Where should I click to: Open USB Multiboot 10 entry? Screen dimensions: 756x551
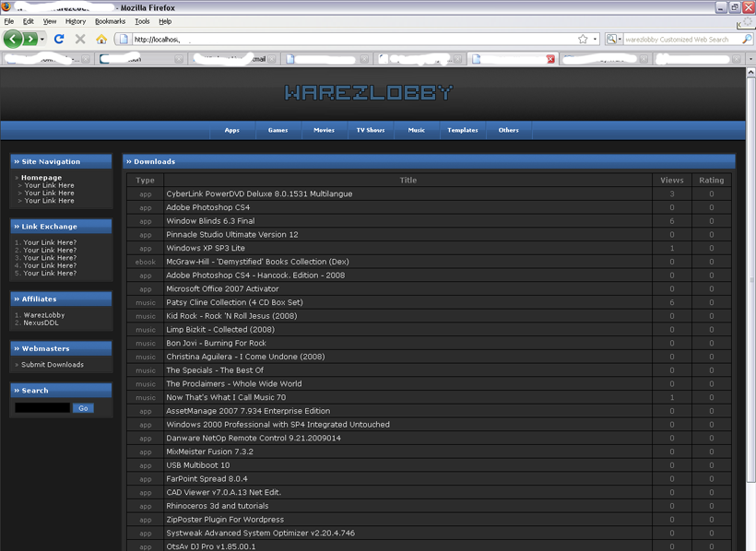click(197, 465)
